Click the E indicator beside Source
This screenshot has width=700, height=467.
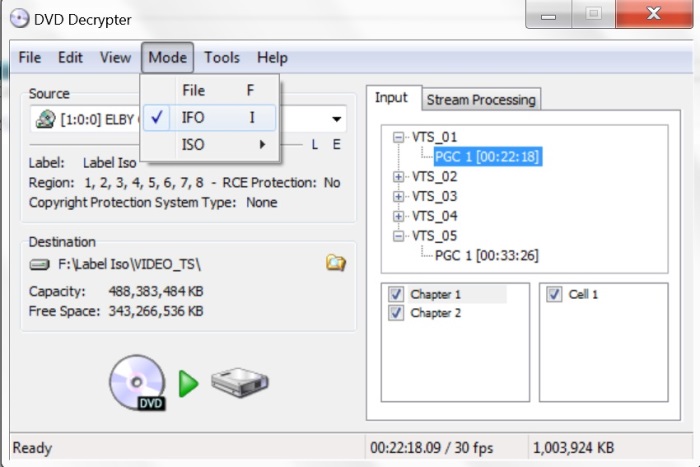(337, 145)
